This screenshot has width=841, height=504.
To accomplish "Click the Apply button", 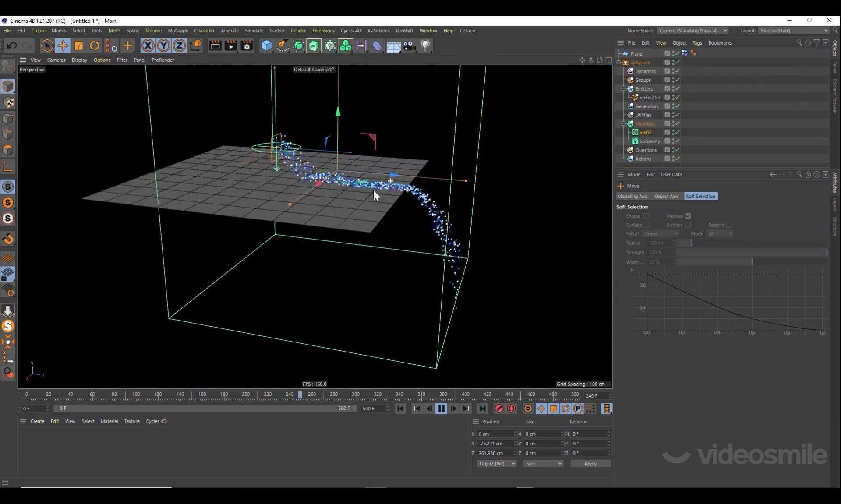I will (x=590, y=464).
